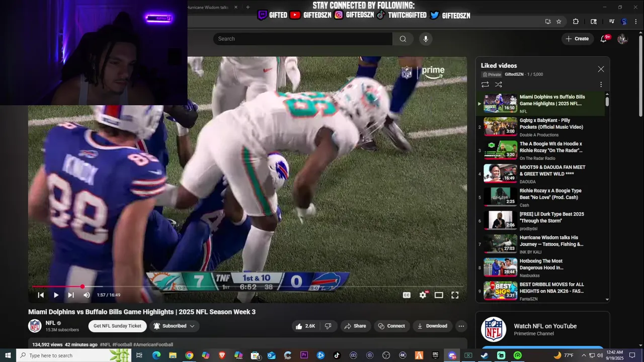The image size is (644, 362).
Task: Play the paused video
Action: pos(56,295)
